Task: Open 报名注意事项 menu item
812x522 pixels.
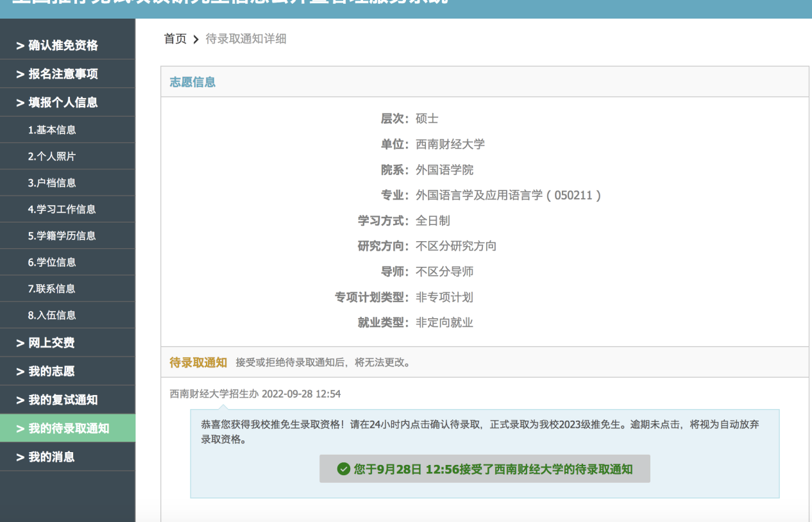Action: (x=63, y=74)
